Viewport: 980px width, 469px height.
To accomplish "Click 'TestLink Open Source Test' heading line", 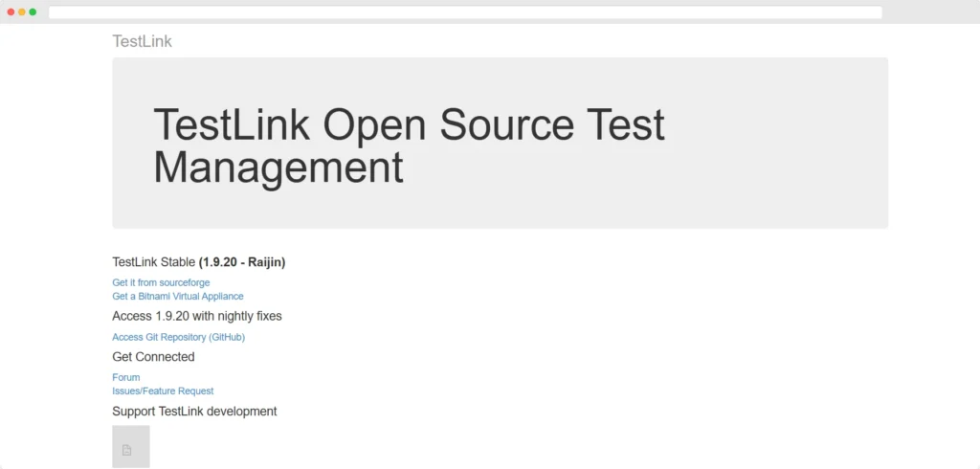I will click(409, 125).
